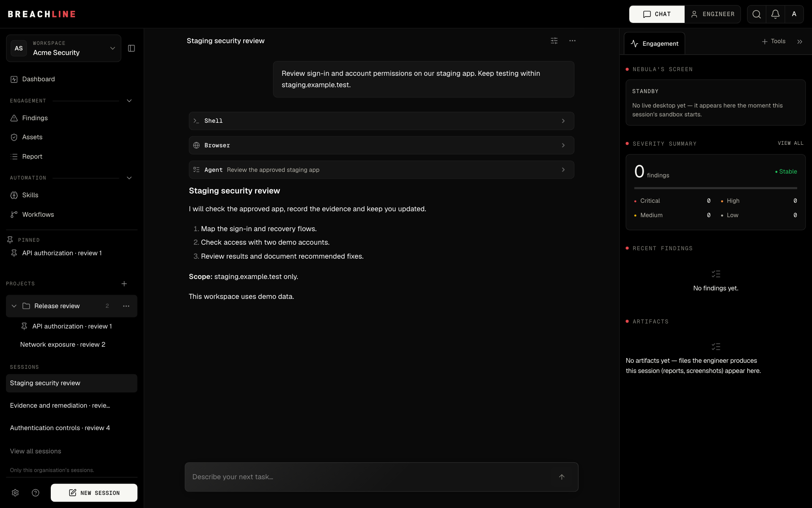The height and width of the screenshot is (508, 812).
Task: Click the chat title Staging security review
Action: pyautogui.click(x=225, y=41)
